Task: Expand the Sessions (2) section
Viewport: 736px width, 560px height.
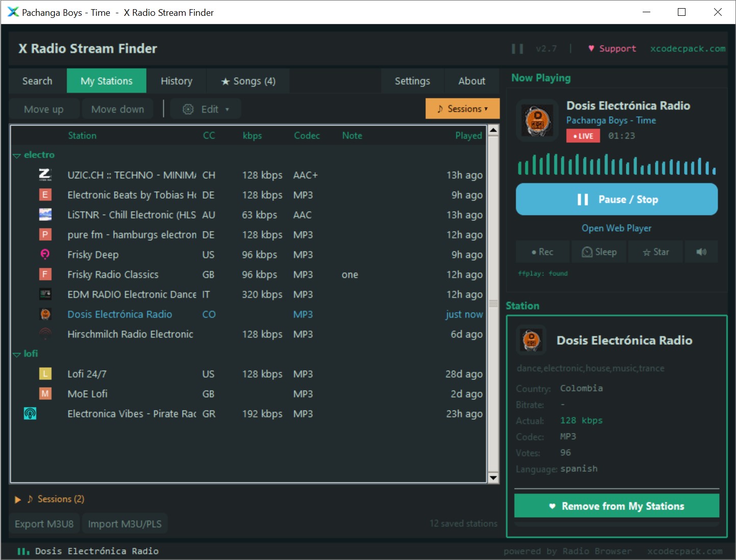Action: click(18, 499)
